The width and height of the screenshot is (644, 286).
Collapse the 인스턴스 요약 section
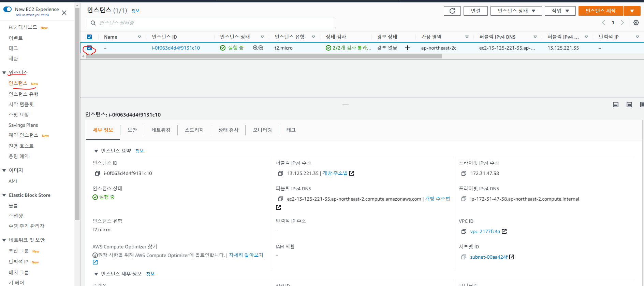(96, 151)
